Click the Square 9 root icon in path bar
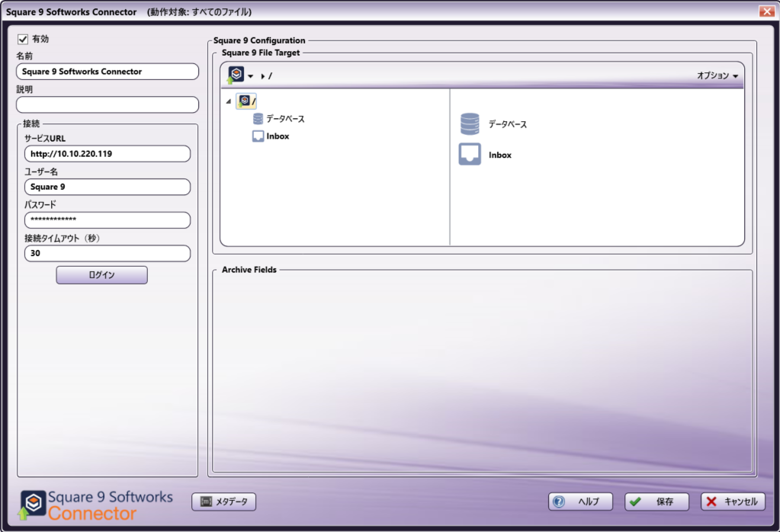 (236, 75)
